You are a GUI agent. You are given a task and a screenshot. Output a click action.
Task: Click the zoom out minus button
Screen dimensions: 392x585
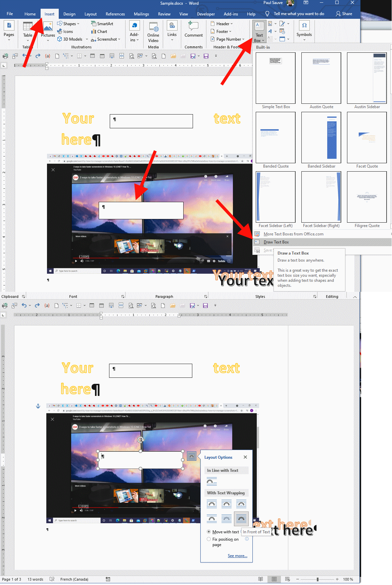click(297, 579)
